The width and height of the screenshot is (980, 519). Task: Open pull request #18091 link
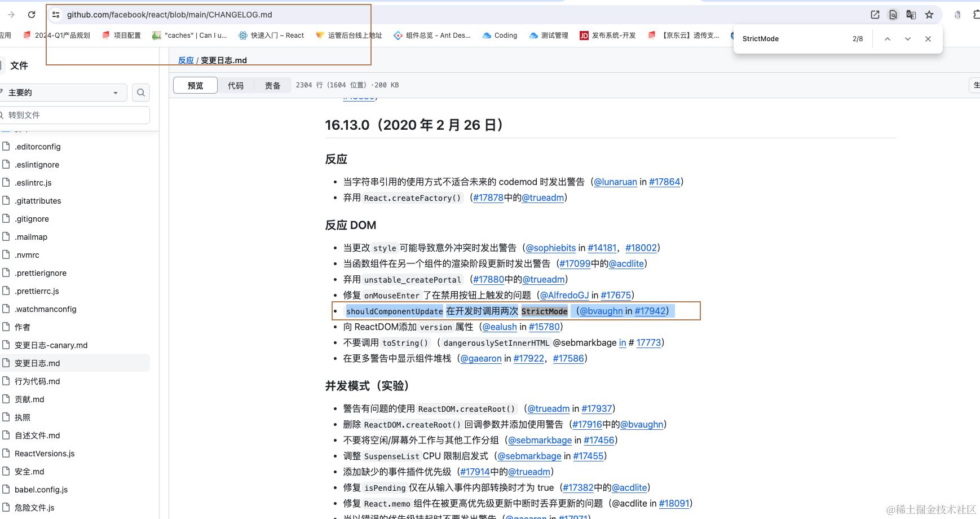click(674, 503)
